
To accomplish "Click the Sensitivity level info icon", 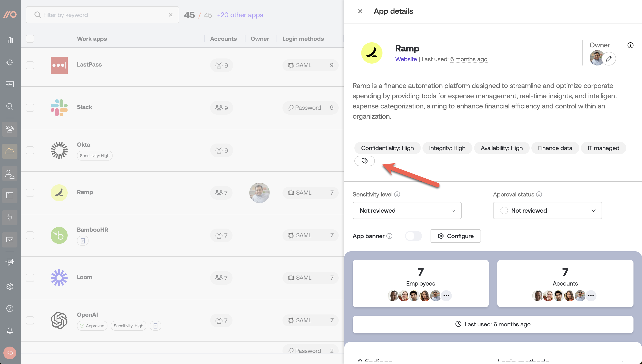I will click(397, 194).
